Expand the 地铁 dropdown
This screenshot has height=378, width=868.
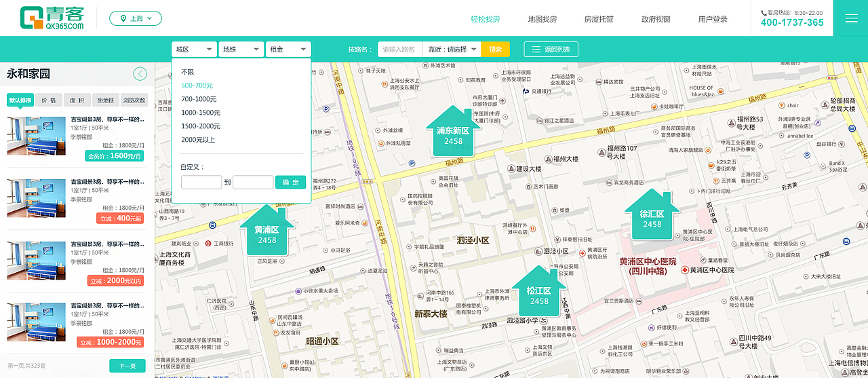[x=241, y=49]
